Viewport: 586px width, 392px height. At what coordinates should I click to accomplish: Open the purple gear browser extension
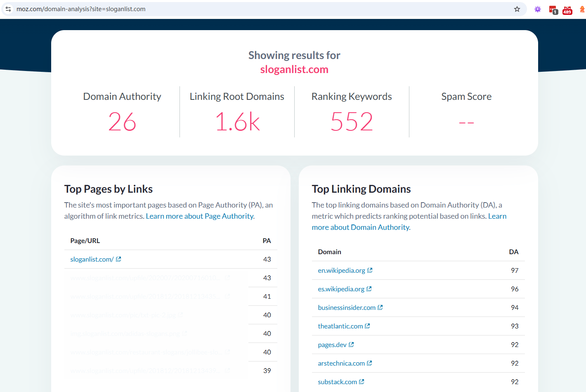point(537,9)
